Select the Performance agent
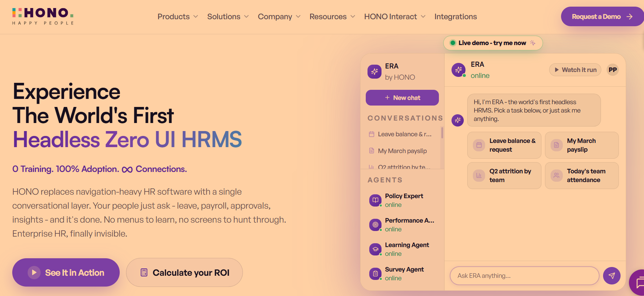The image size is (644, 296). pyautogui.click(x=402, y=225)
